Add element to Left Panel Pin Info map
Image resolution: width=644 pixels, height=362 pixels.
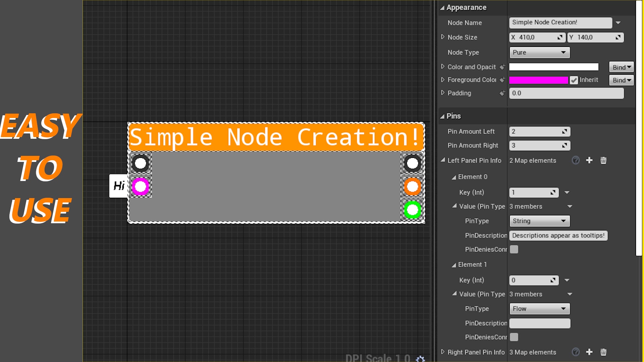589,160
